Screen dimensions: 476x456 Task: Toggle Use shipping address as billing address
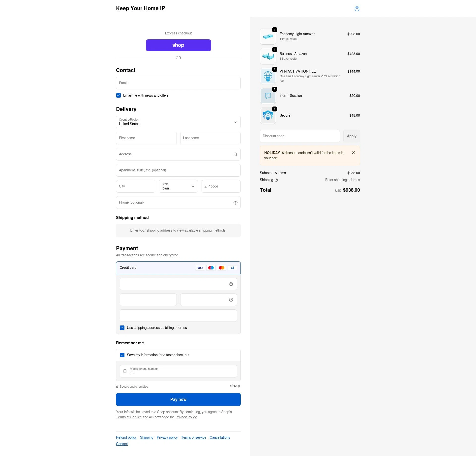(122, 327)
